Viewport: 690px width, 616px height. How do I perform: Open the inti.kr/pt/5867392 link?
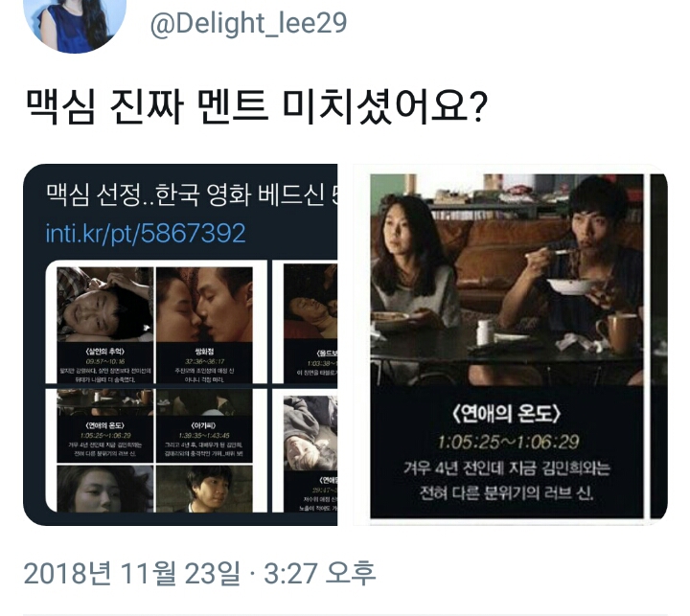146,233
